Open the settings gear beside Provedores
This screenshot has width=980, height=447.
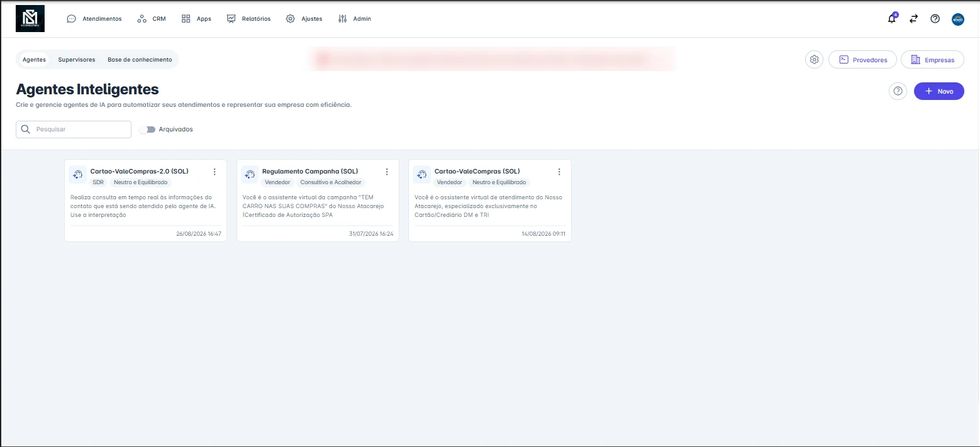point(815,60)
